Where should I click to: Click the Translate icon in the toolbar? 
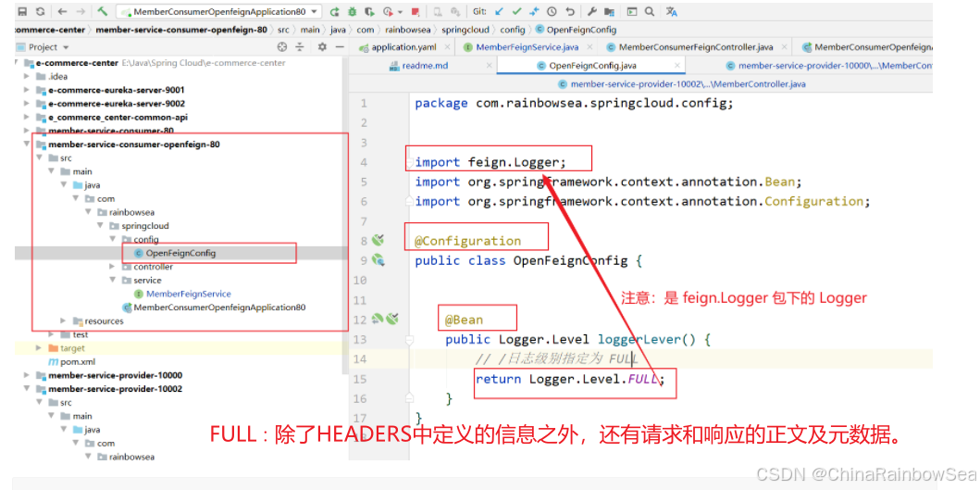pyautogui.click(x=672, y=11)
